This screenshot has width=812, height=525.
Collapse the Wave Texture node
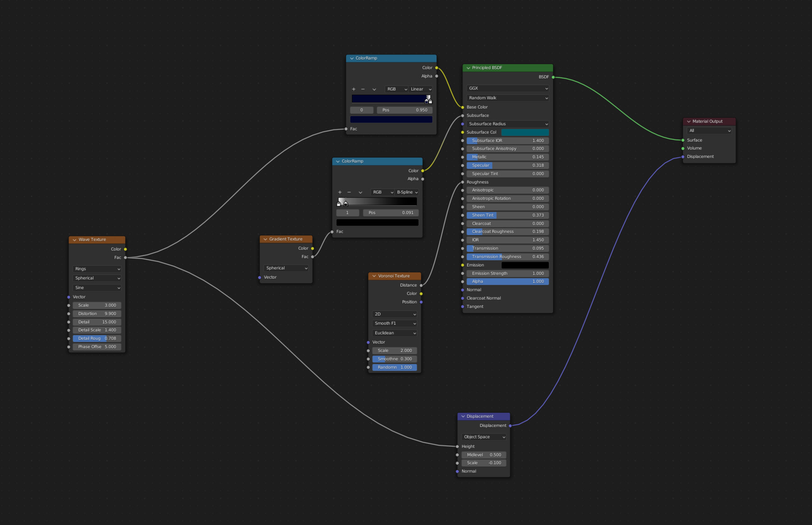pyautogui.click(x=74, y=240)
